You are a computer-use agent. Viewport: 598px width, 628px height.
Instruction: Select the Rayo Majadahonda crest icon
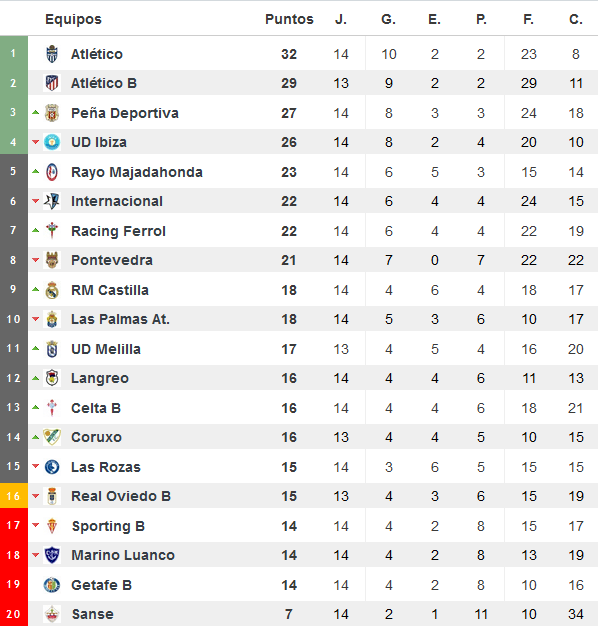click(52, 172)
